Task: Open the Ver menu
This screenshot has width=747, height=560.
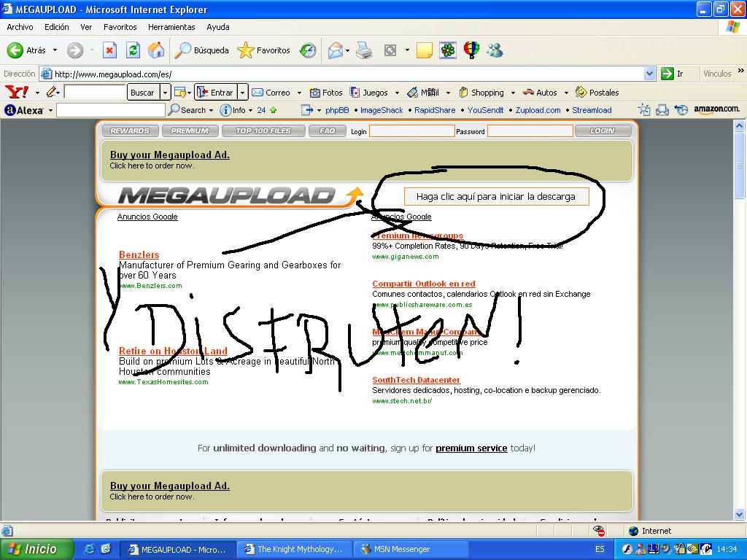Action: point(86,27)
